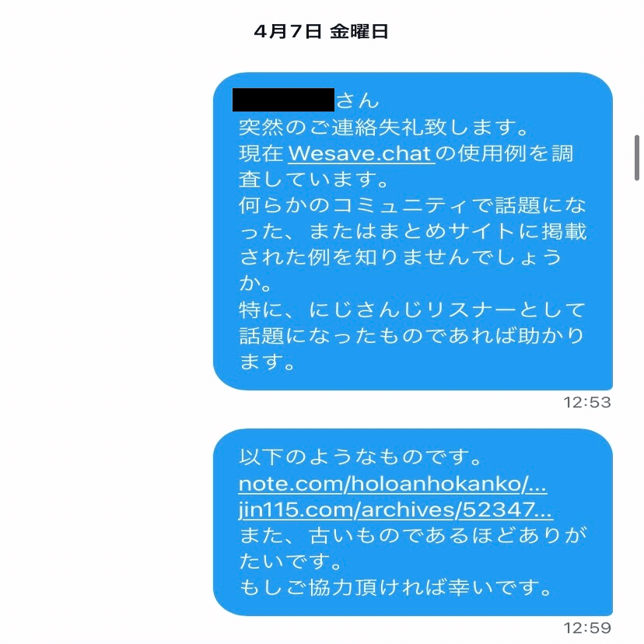The image size is (644, 644).
Task: Click the にじさんじリスナー text line
Action: [412, 310]
